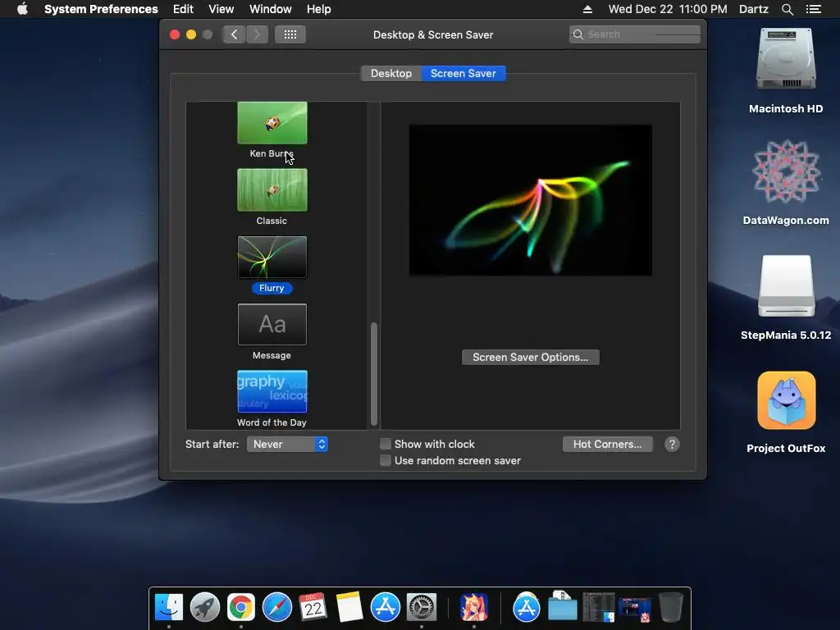The width and height of the screenshot is (840, 630).
Task: Click the eject icon in menu bar
Action: [x=587, y=9]
